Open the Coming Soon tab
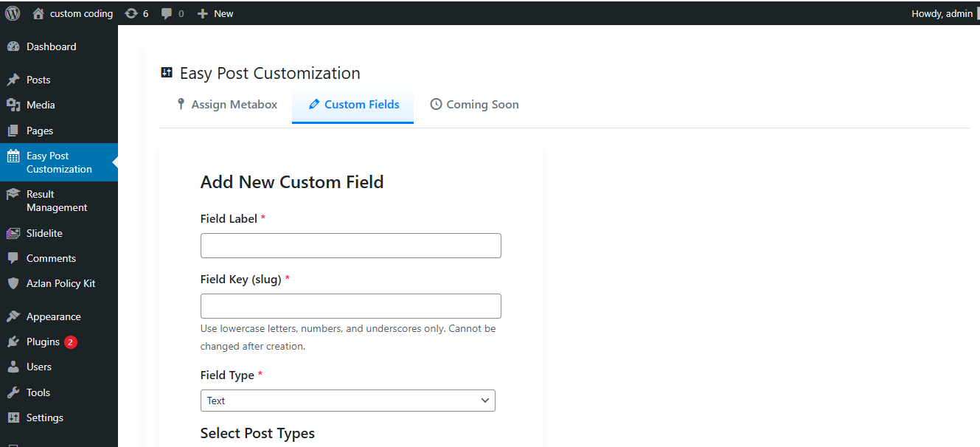The width and height of the screenshot is (980, 447). point(482,104)
